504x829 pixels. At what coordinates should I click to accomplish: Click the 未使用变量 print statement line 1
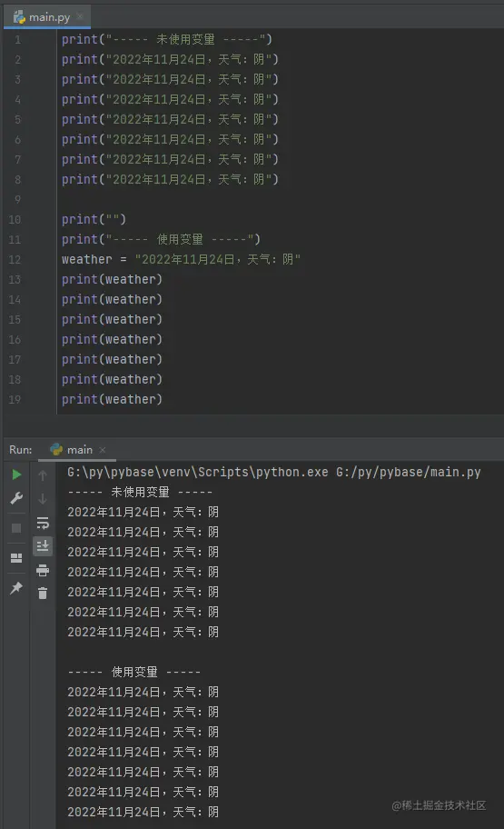[x=166, y=39]
